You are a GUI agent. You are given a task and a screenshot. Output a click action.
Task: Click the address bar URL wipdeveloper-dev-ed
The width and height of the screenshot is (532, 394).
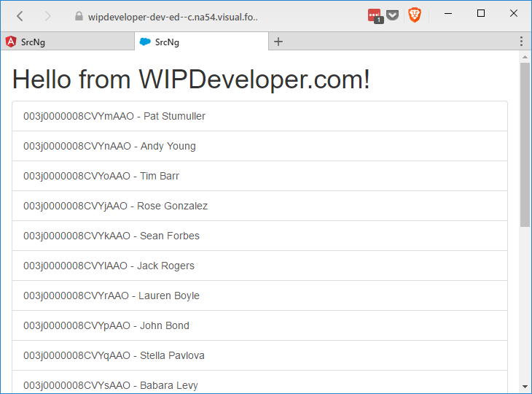173,17
